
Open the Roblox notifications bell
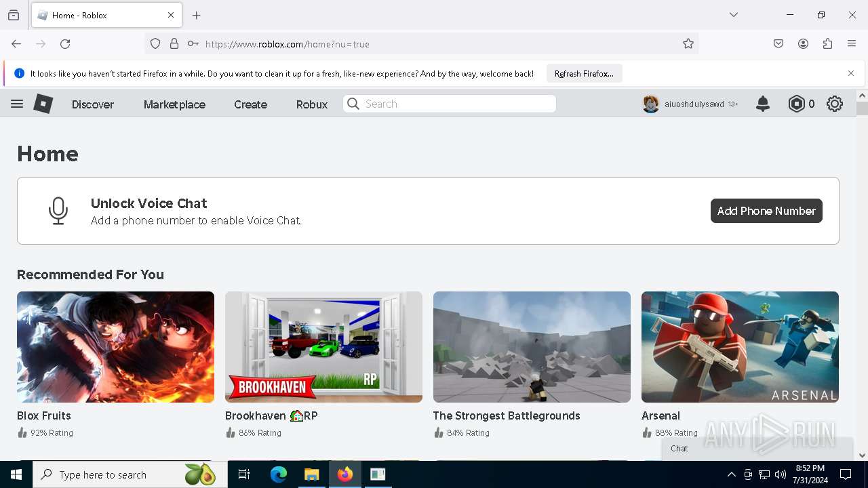763,104
